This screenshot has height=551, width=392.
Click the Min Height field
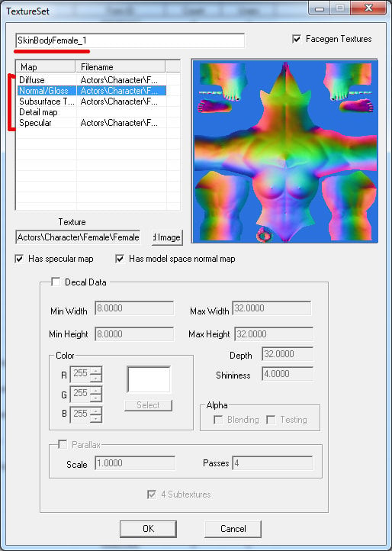tap(134, 333)
